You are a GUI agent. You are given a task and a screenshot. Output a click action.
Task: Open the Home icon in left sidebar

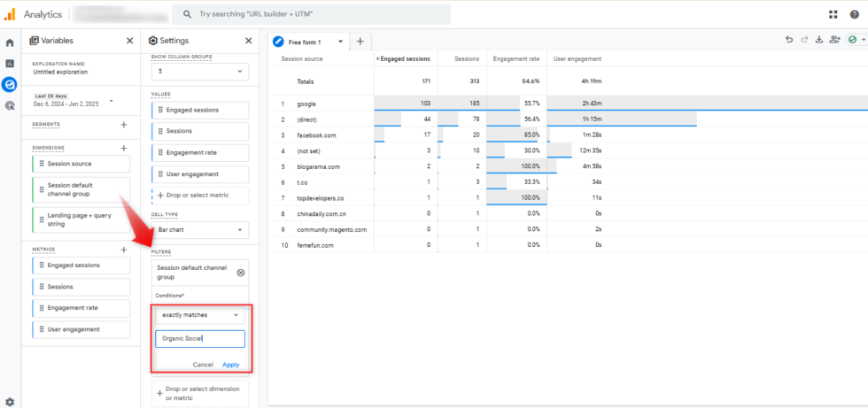click(x=10, y=42)
